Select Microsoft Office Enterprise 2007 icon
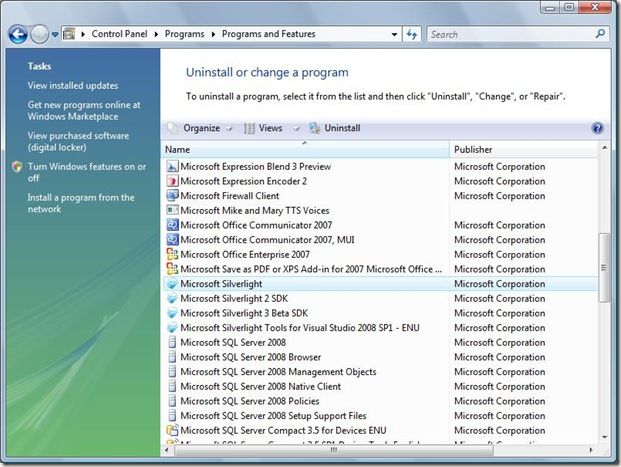 [172, 254]
